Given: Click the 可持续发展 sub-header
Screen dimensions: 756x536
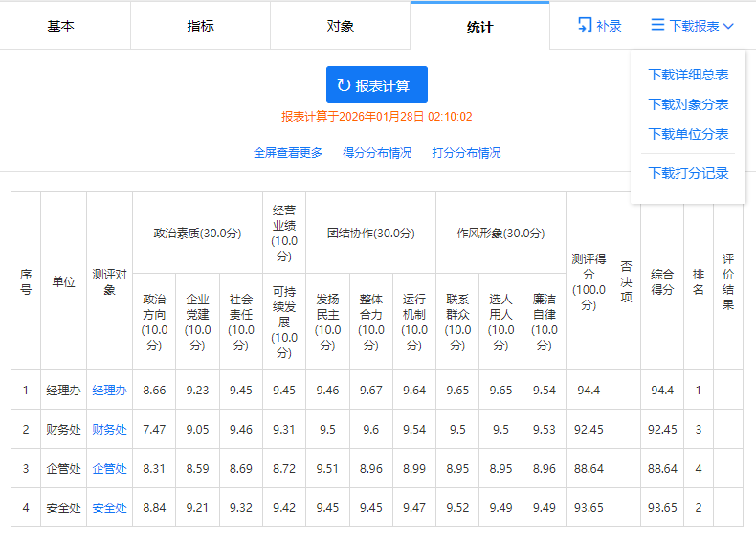Looking at the screenshot, I should [284, 322].
